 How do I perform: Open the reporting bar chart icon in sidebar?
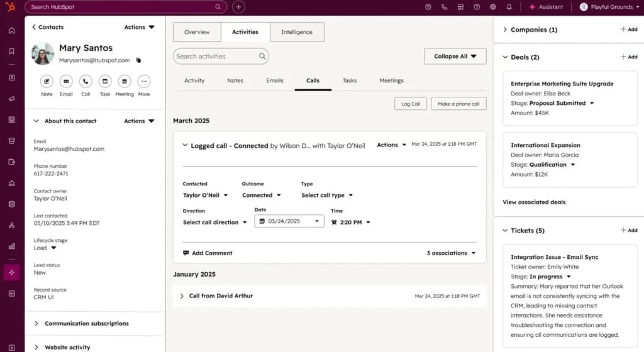tap(12, 246)
